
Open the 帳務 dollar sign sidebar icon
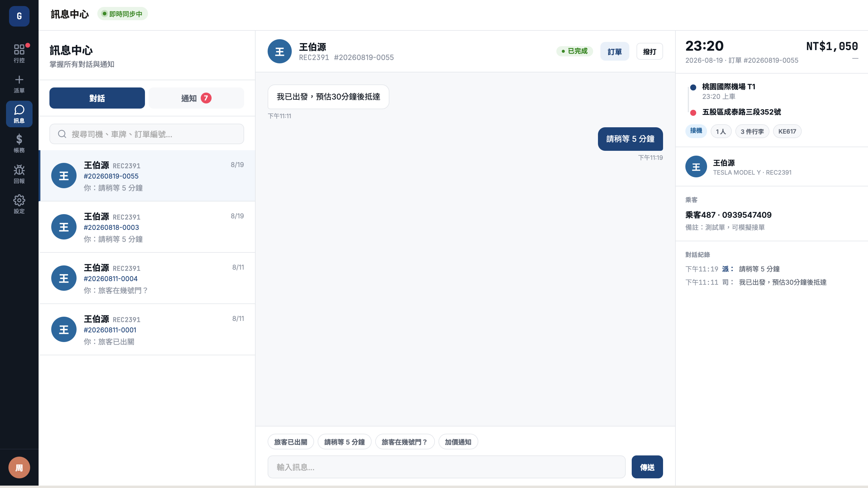pos(19,143)
